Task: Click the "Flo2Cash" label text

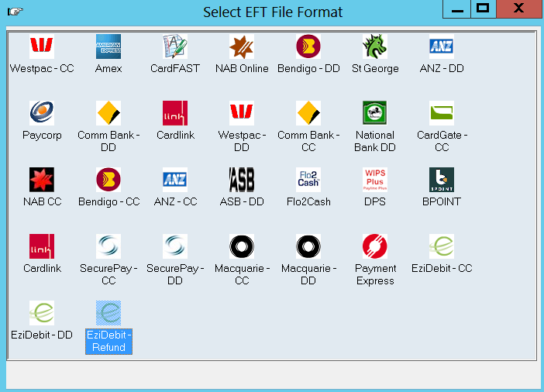Action: [308, 201]
